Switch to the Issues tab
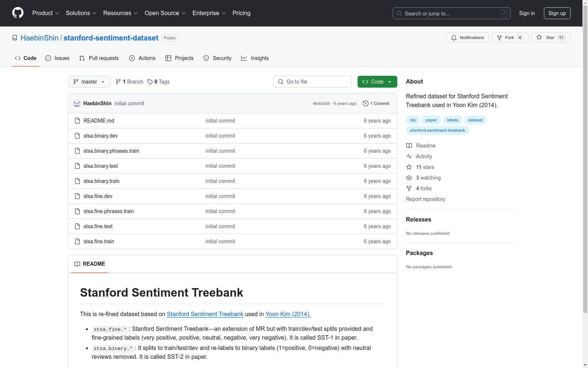 (x=57, y=58)
